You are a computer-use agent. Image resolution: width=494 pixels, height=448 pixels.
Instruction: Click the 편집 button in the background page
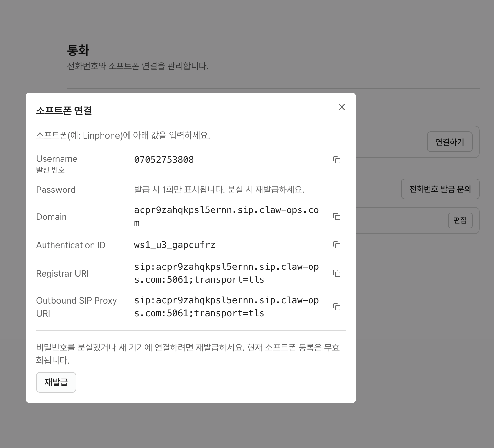pos(460,220)
